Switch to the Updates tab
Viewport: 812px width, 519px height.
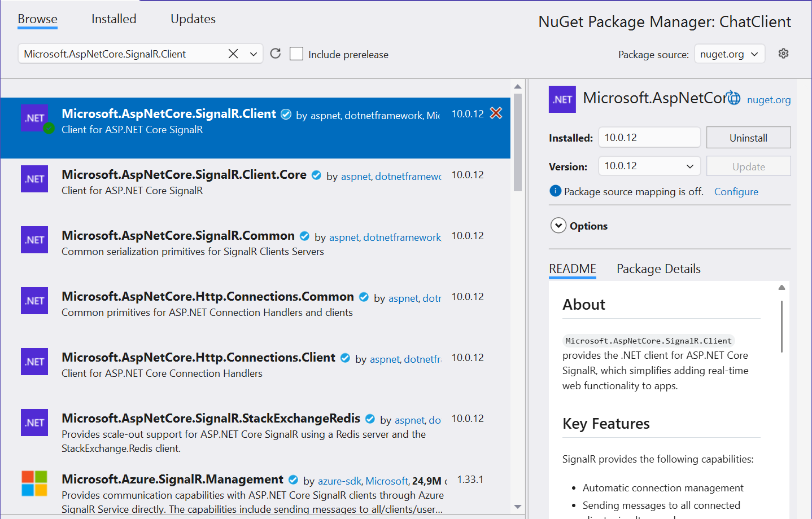(x=193, y=19)
